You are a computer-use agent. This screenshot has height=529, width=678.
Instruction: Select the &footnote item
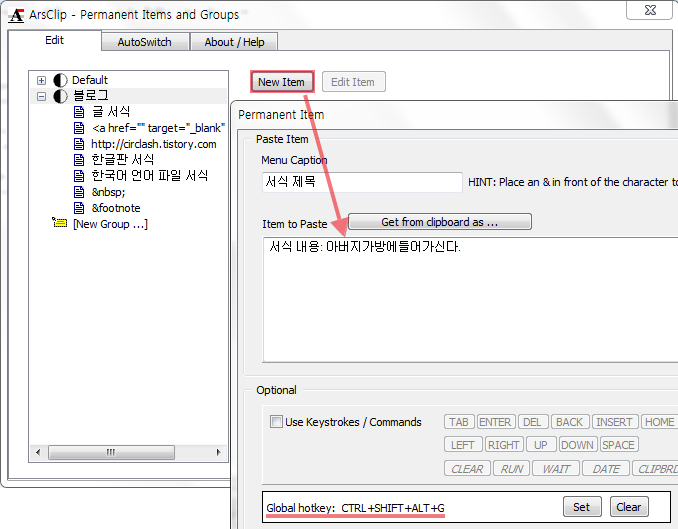116,208
